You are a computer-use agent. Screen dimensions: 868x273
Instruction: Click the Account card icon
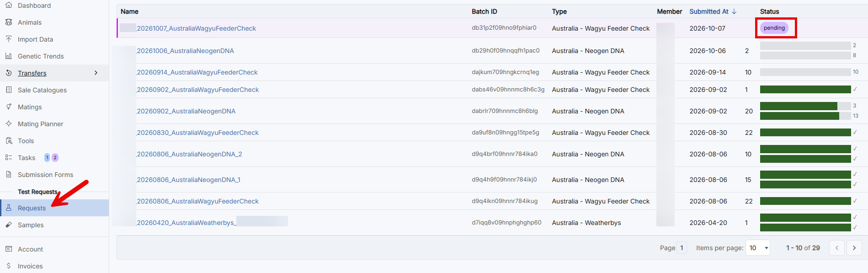(9, 249)
